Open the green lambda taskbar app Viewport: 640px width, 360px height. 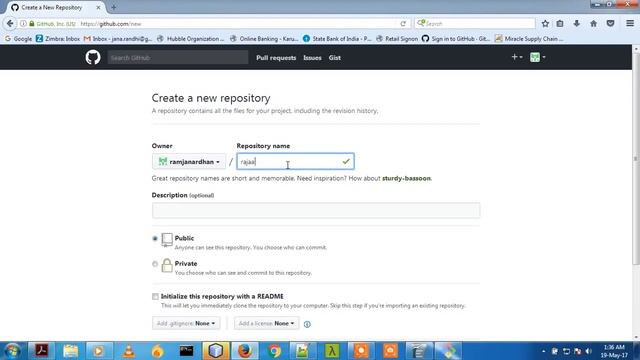pyautogui.click(x=332, y=351)
